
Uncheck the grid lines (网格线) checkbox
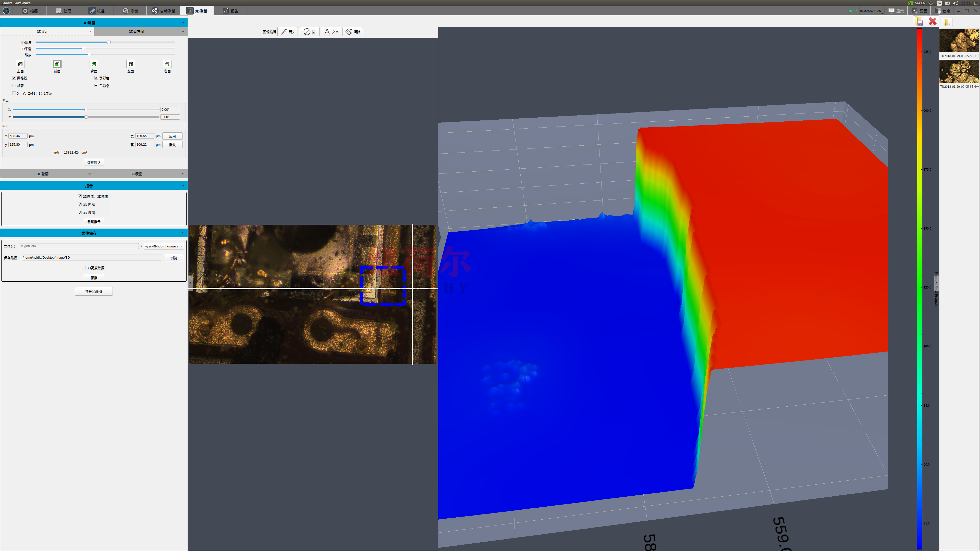pyautogui.click(x=14, y=78)
